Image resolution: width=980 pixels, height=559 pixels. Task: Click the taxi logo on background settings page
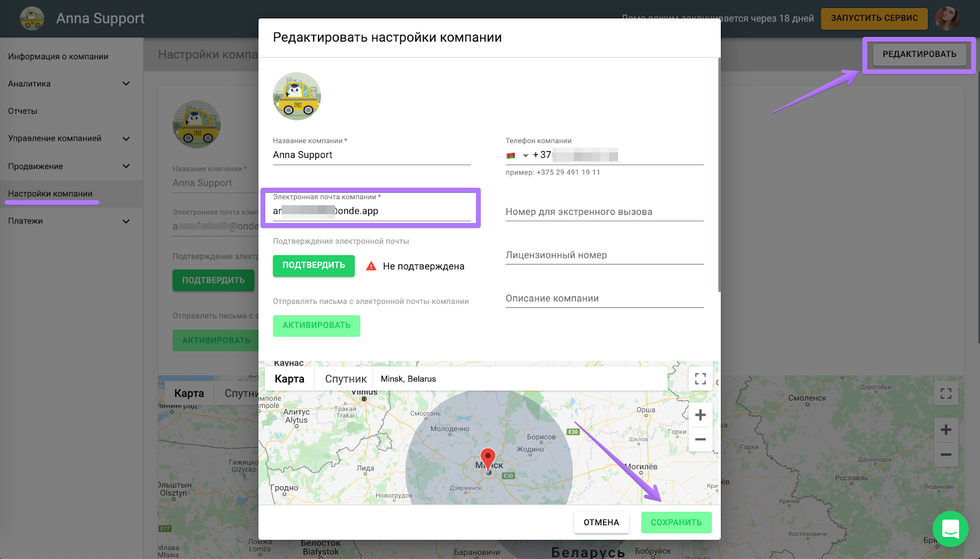(197, 124)
